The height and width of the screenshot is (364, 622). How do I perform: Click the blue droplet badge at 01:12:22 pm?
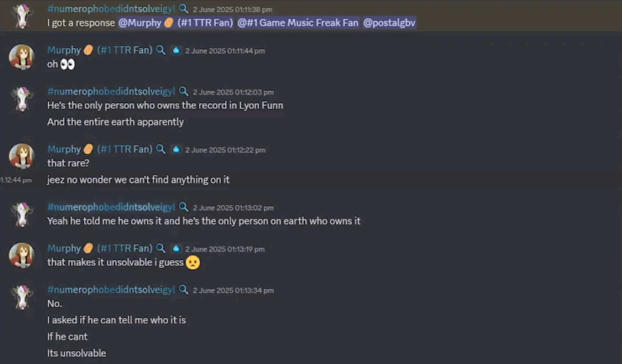tap(176, 150)
